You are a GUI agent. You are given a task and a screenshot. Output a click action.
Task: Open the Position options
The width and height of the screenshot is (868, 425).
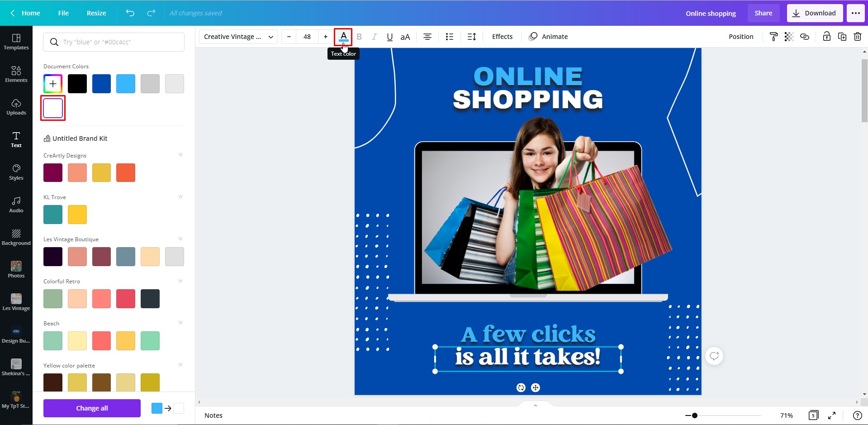point(741,37)
